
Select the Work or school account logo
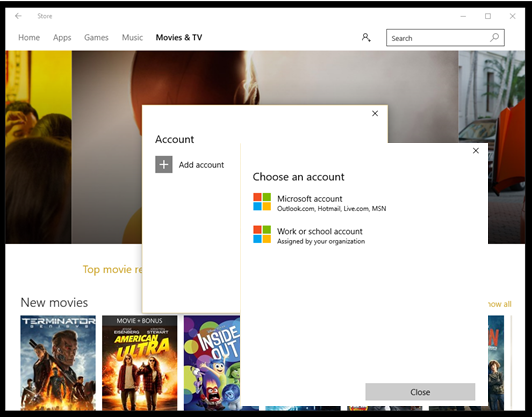[x=262, y=234]
